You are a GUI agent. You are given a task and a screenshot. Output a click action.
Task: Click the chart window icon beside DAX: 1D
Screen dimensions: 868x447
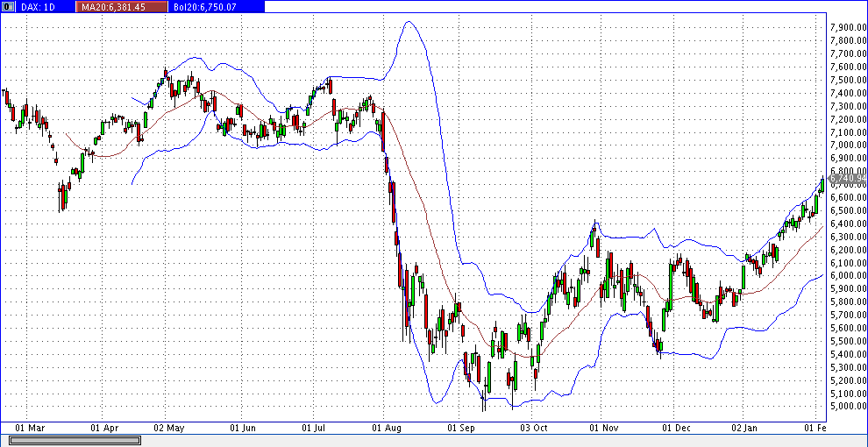pos(7,6)
